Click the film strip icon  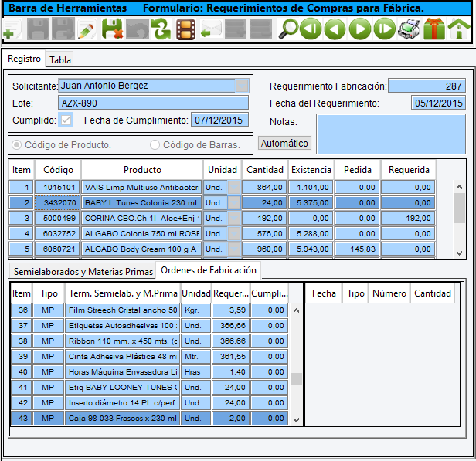[185, 29]
